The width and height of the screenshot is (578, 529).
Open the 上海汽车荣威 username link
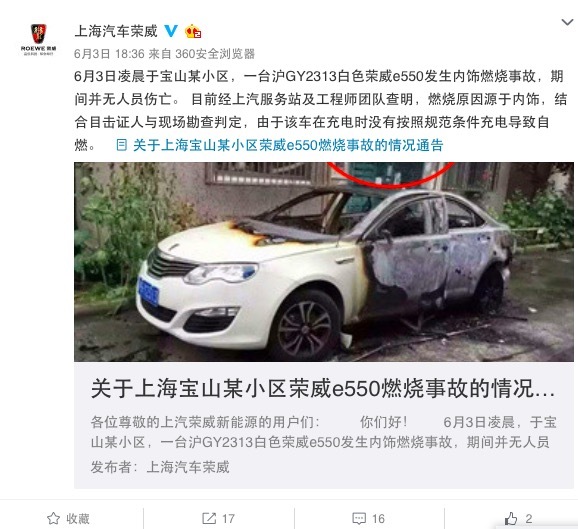click(116, 31)
